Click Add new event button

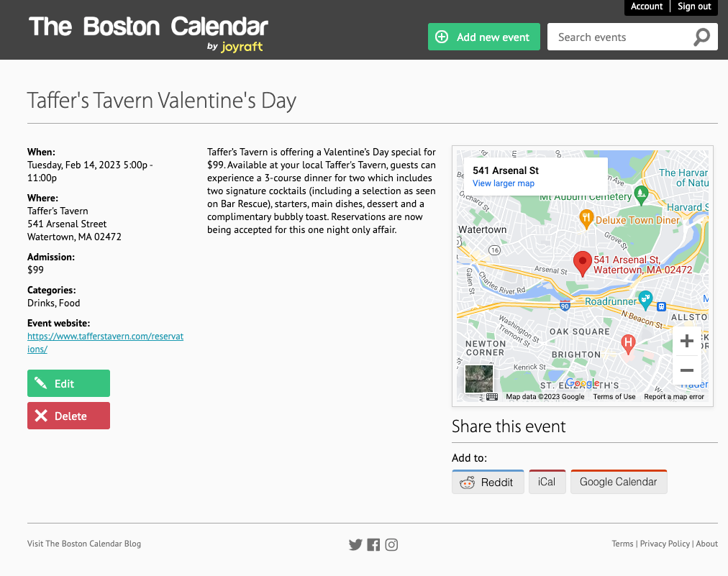484,37
